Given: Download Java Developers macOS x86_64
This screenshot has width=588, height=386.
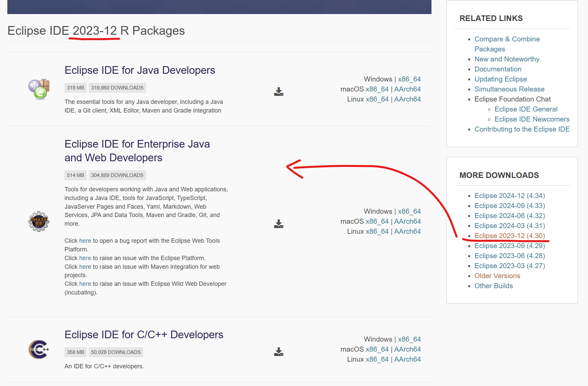Looking at the screenshot, I should tap(377, 89).
